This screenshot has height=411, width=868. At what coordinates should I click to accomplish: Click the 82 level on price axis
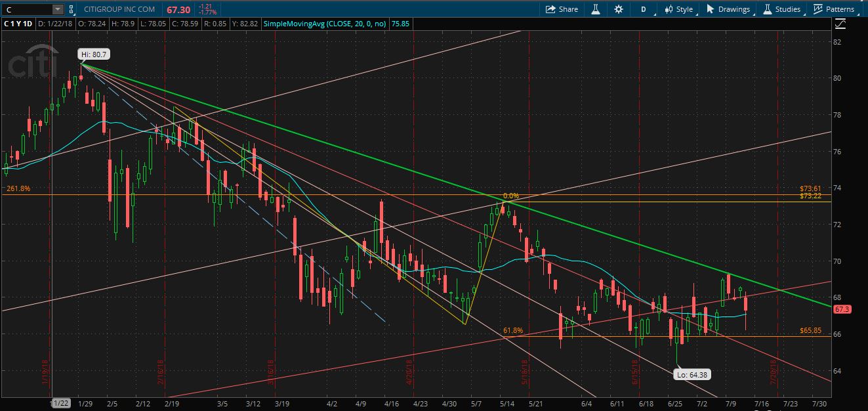[x=837, y=41]
